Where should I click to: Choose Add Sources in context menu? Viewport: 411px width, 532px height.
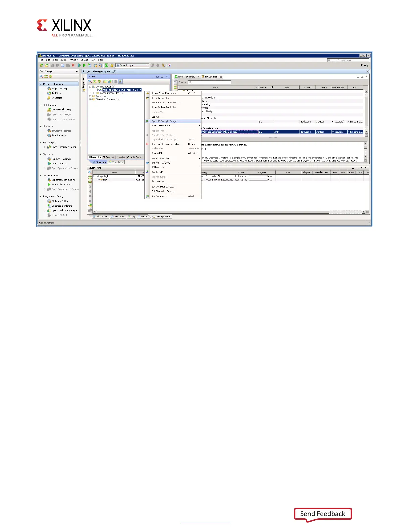pos(173,196)
